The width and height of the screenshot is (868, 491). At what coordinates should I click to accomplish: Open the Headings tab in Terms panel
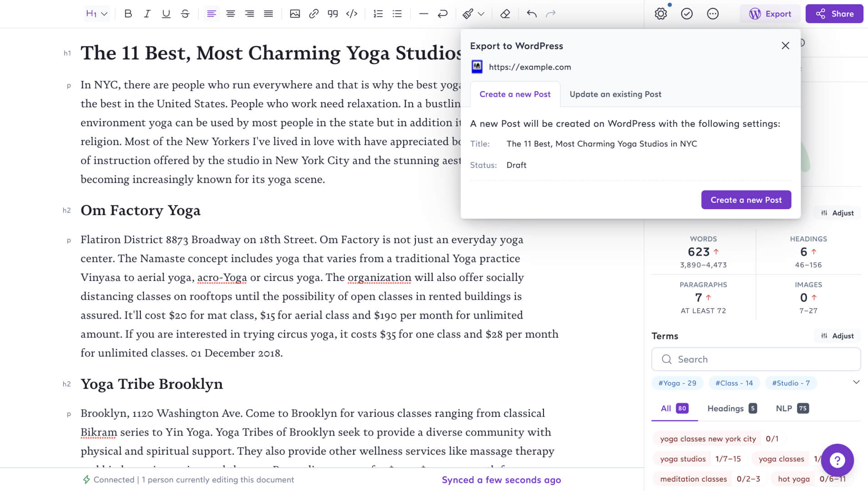(726, 408)
